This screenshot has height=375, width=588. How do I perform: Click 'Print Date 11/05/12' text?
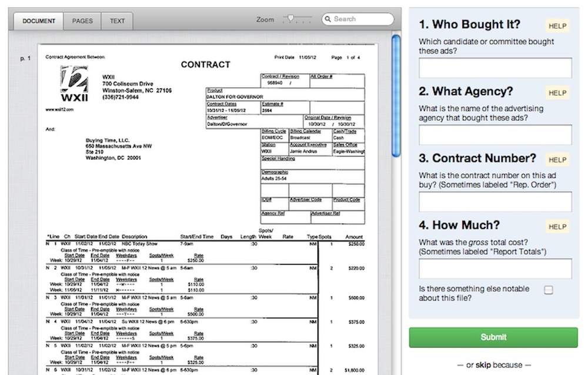(295, 58)
